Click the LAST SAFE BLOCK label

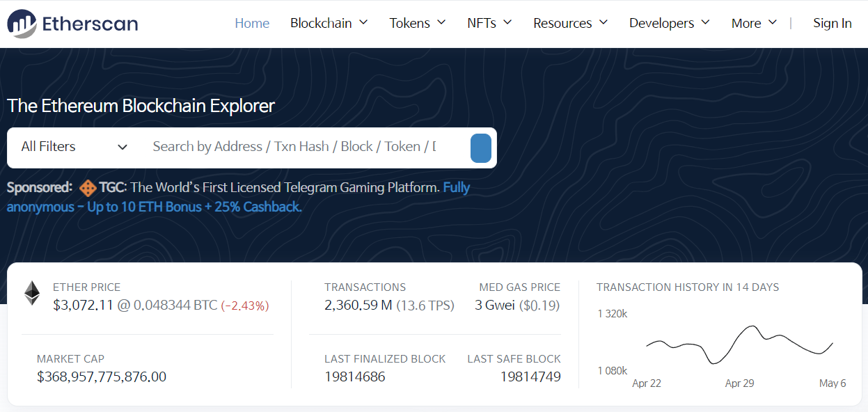click(514, 359)
